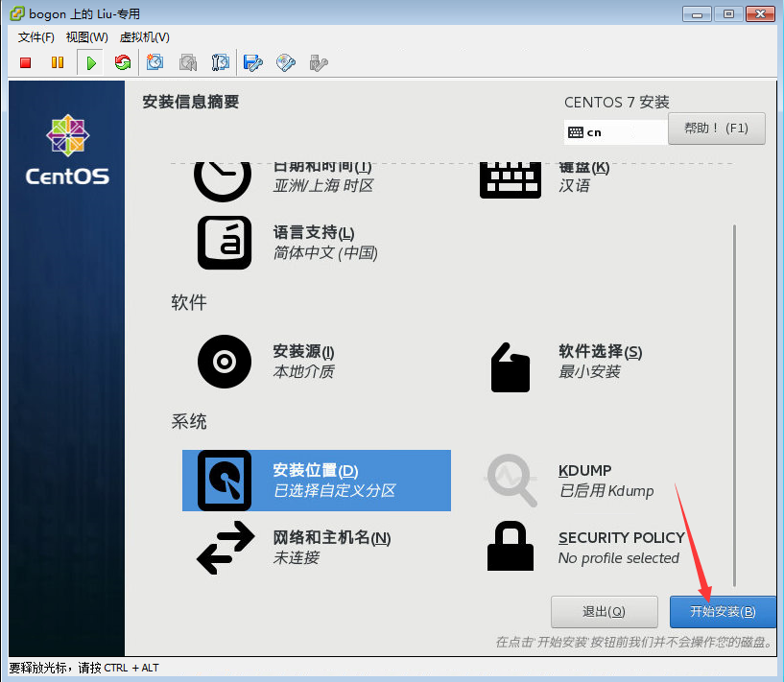Click the floppy drive connect toolbar icon

(x=253, y=63)
